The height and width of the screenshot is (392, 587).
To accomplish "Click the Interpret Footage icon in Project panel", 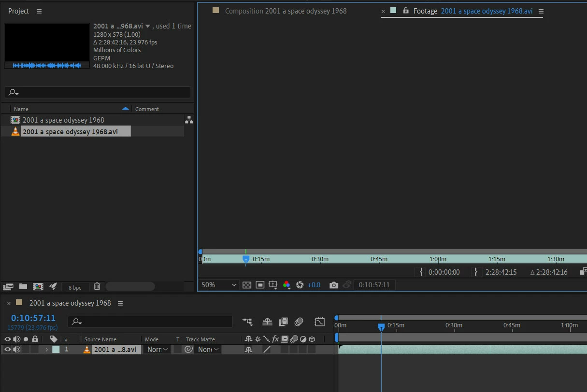I will click(8, 286).
